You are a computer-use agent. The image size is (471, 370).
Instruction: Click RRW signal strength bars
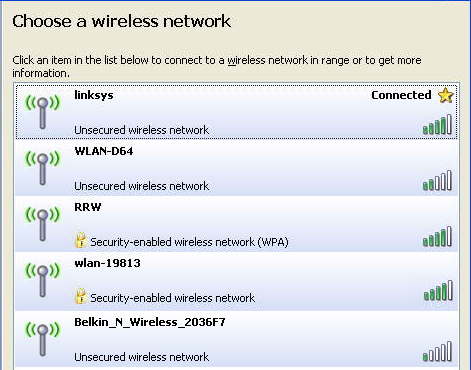437,236
